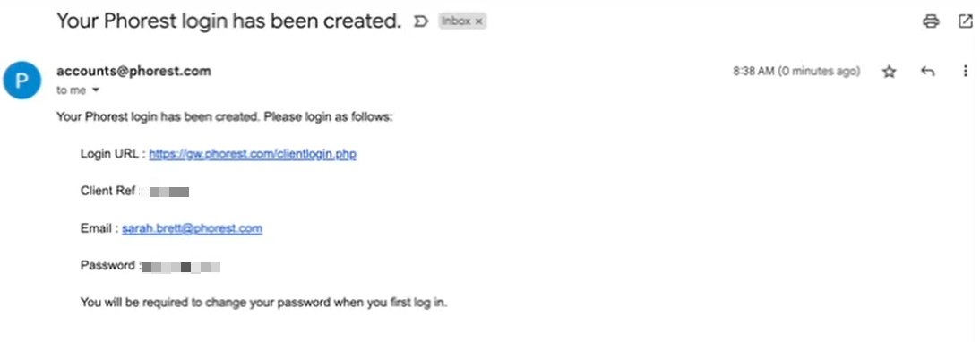This screenshot has height=342, width=980.
Task: Expand recipient details next to "to me"
Action: (96, 90)
